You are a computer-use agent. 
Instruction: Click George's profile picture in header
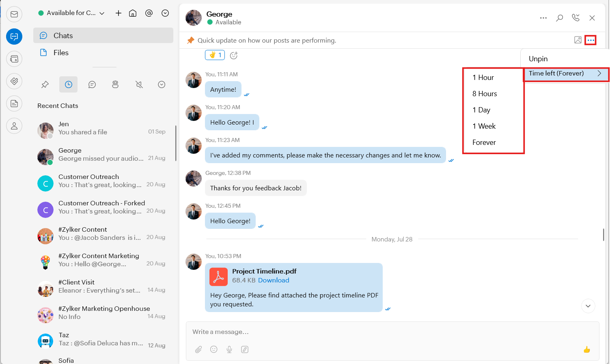tap(194, 18)
